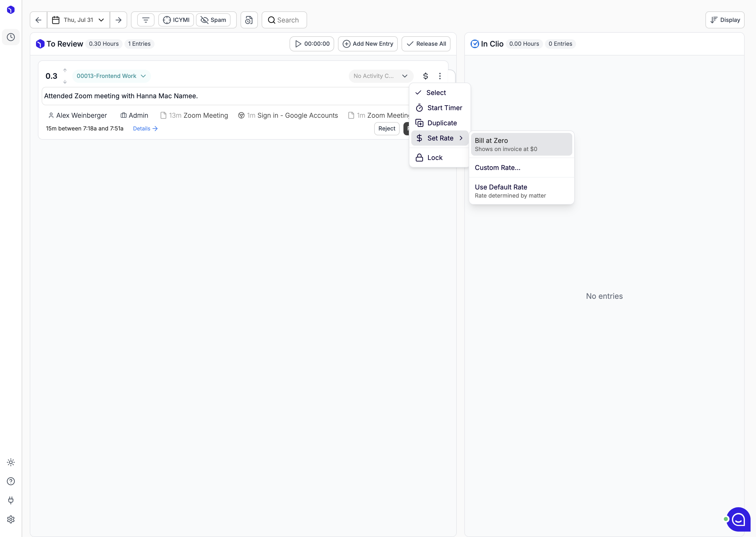Go to previous day arrow
This screenshot has height=537, width=756.
click(38, 20)
